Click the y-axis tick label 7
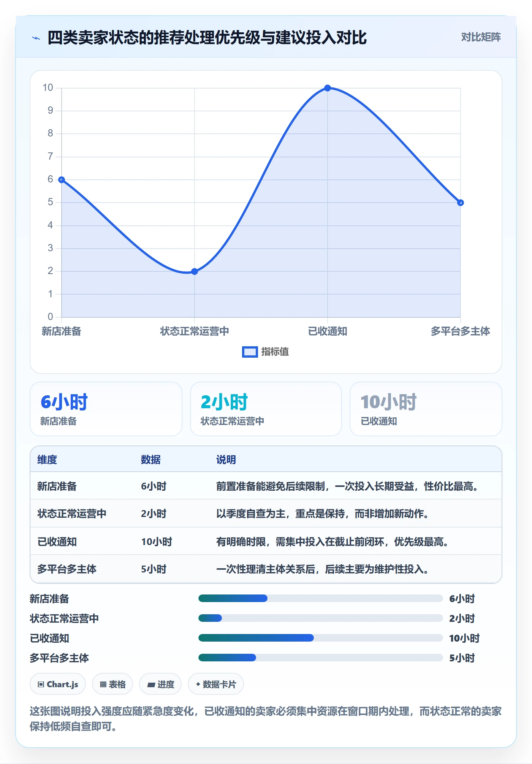This screenshot has width=532, height=764. point(50,156)
